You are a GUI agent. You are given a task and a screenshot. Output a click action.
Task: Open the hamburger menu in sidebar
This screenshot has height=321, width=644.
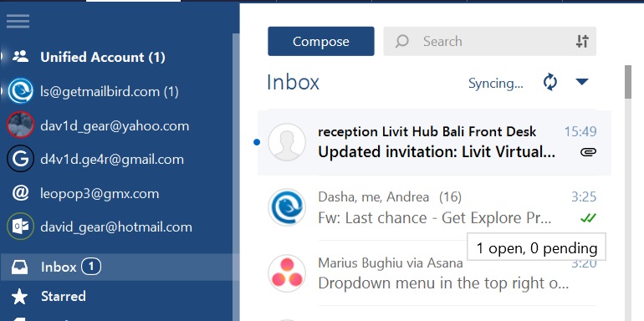(18, 21)
